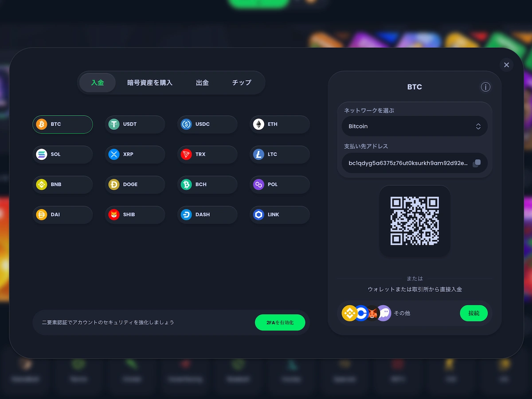Open the BTC info circle icon
Viewport: 532px width, 399px height.
[x=485, y=87]
